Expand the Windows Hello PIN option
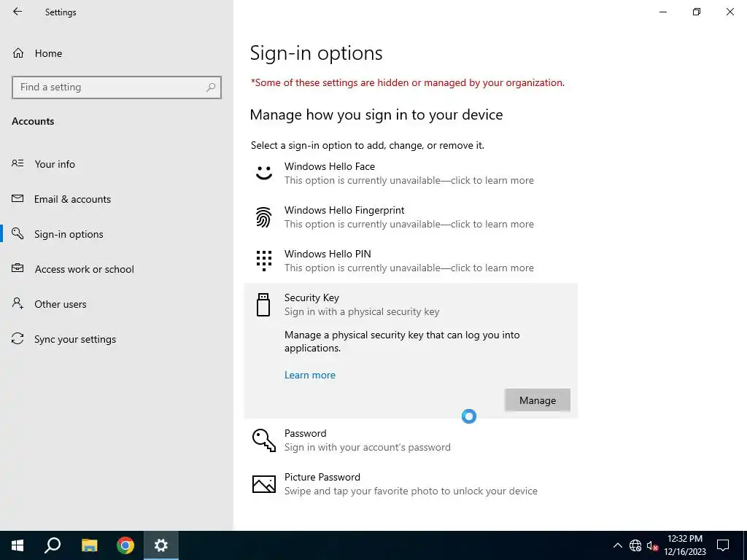This screenshot has width=747, height=560. point(411,261)
